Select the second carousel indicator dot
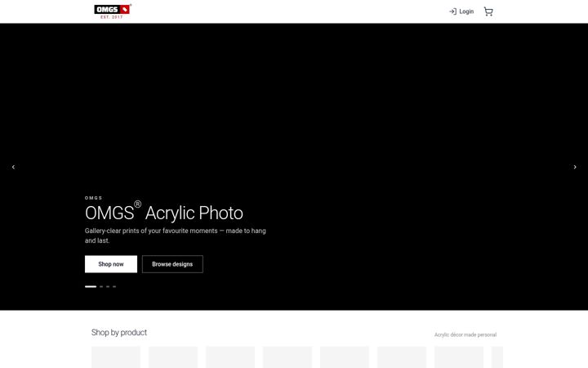This screenshot has width=588, height=368. (101, 286)
